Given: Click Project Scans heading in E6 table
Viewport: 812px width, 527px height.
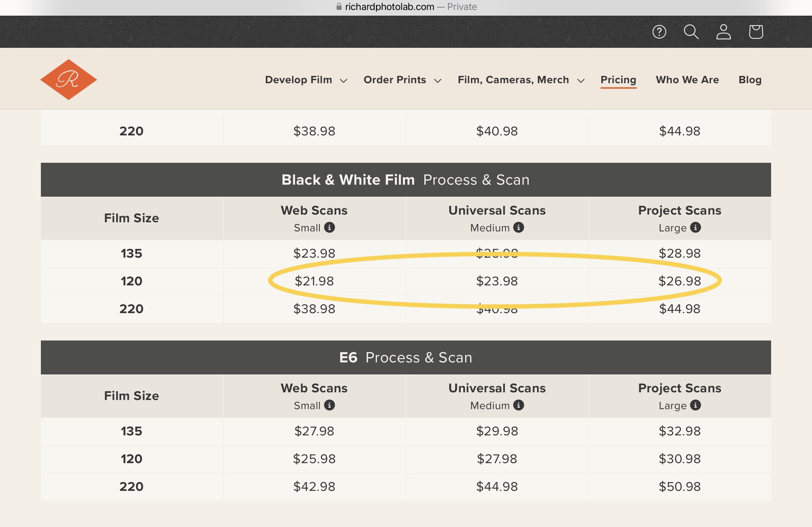Looking at the screenshot, I should [x=679, y=388].
